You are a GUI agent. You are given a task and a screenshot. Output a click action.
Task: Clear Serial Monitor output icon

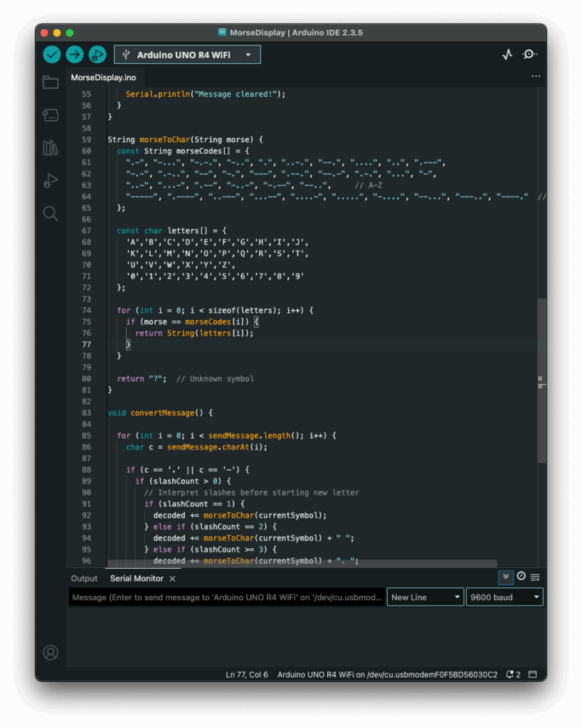point(535,577)
